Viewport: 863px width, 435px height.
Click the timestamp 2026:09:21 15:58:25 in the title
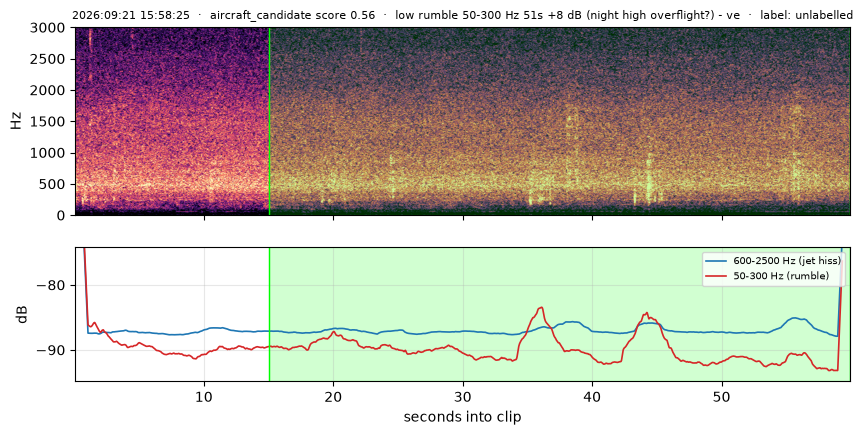(x=131, y=15)
